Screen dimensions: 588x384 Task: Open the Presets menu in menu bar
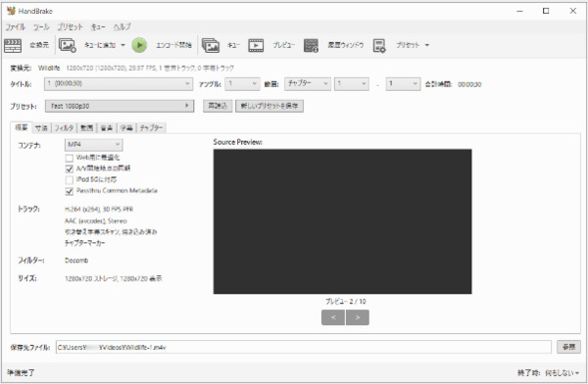(x=71, y=26)
